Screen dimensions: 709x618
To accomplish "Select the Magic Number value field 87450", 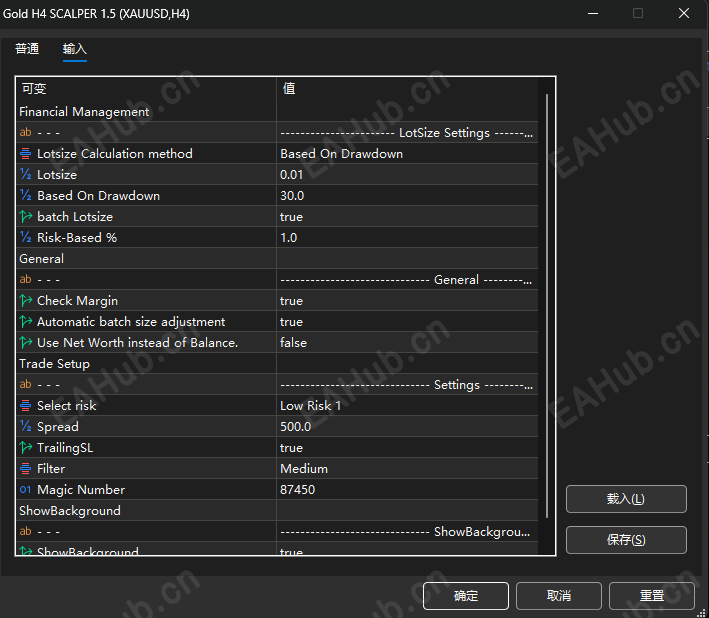I will pos(407,490).
